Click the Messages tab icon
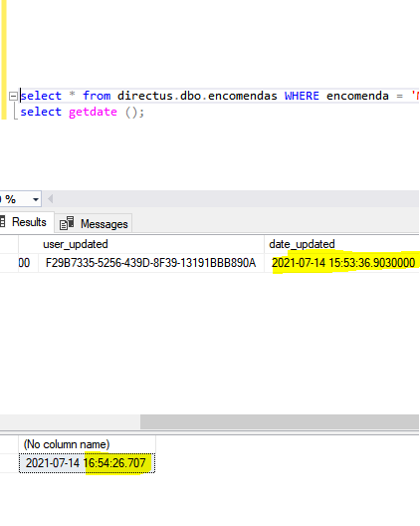420x526 pixels. [x=67, y=223]
